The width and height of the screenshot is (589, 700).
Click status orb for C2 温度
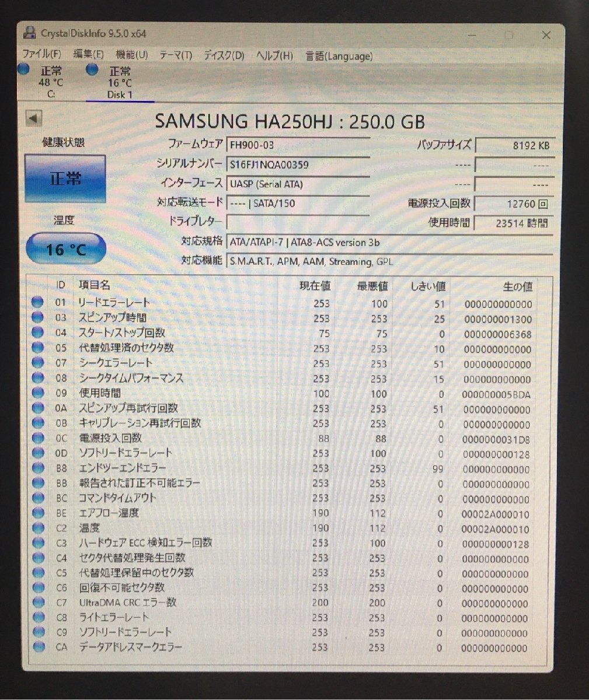tap(37, 528)
